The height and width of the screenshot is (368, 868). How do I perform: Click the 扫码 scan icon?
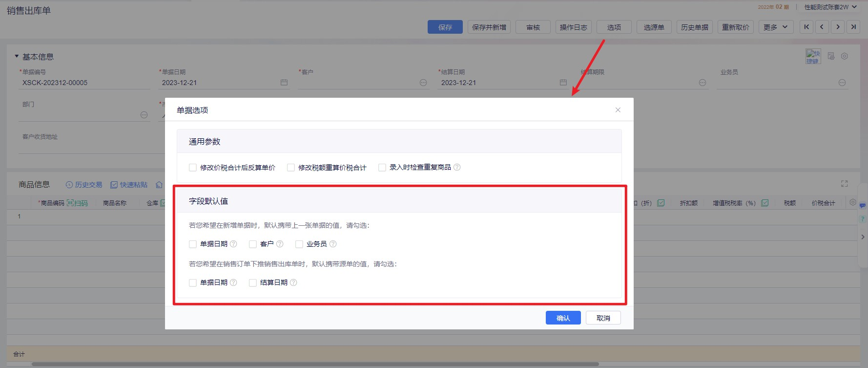pyautogui.click(x=77, y=203)
